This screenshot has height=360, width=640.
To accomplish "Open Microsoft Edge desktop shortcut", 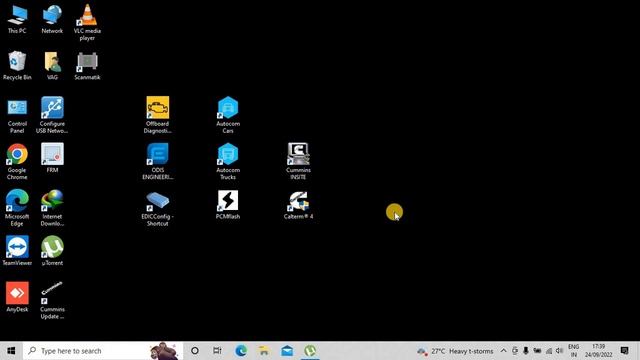I will point(17,208).
